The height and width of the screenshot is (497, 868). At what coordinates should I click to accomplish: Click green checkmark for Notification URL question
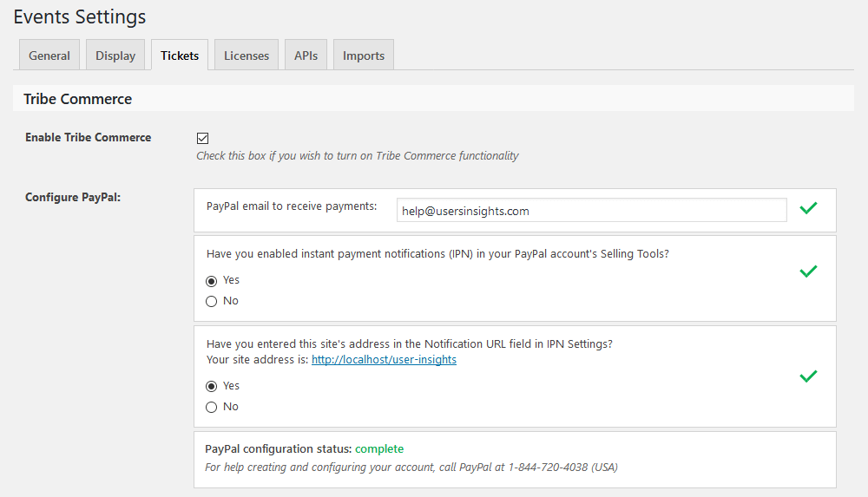click(808, 376)
